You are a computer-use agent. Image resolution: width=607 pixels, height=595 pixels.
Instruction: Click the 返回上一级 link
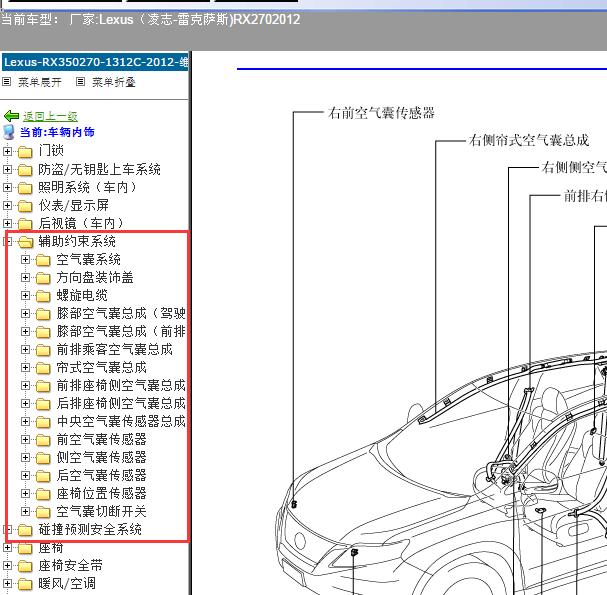pos(50,116)
